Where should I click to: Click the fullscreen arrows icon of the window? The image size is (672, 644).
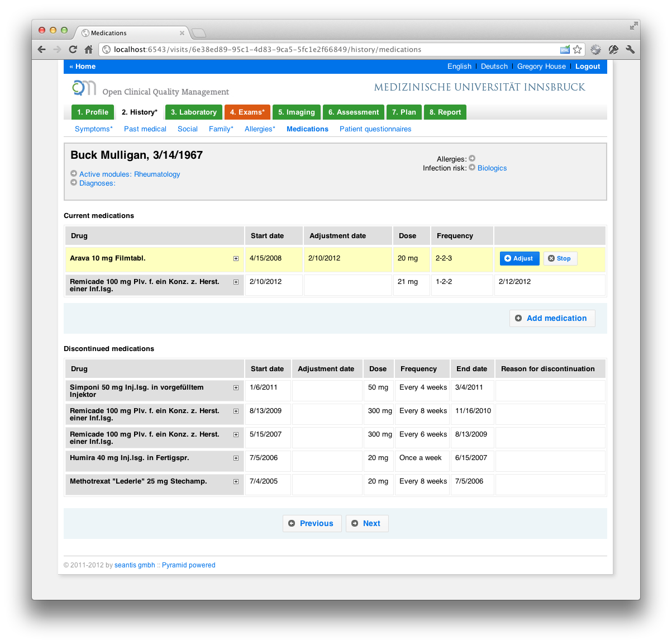634,26
